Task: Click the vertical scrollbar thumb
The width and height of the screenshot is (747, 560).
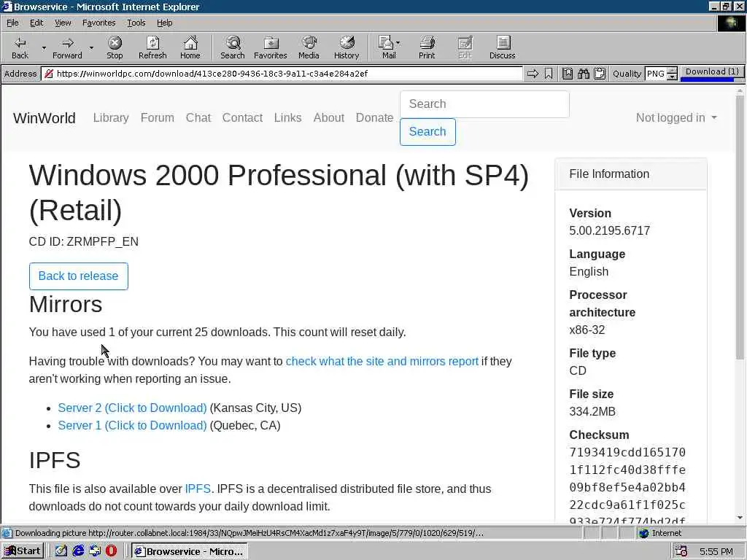Action: (x=740, y=227)
